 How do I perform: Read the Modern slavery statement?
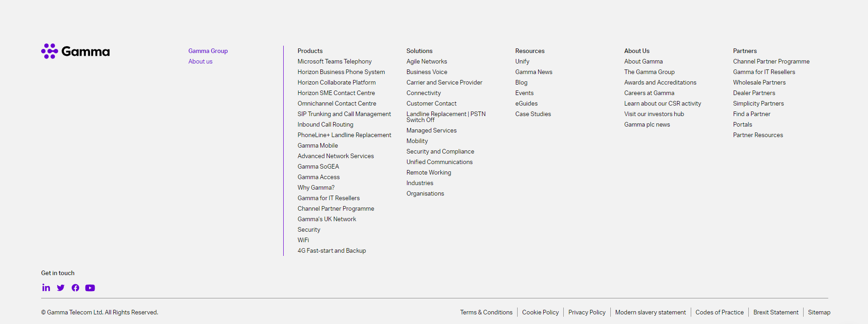click(650, 312)
